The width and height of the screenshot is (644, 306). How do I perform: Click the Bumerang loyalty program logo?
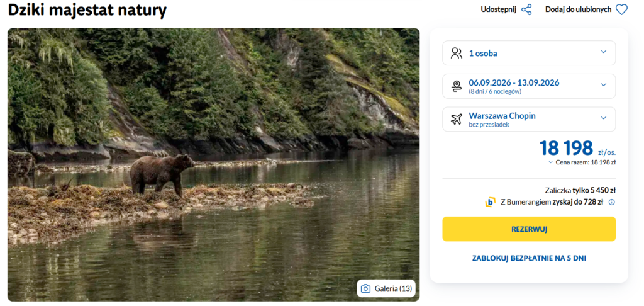(491, 202)
